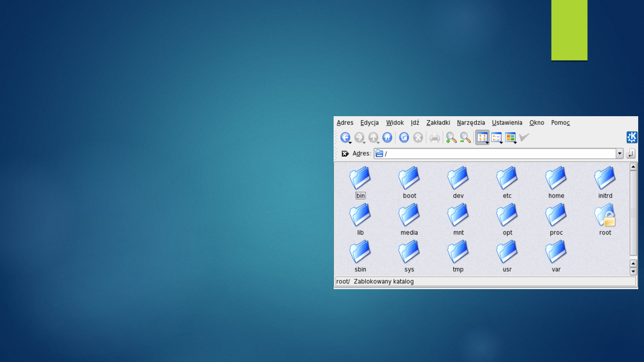Click the Forward navigation arrow
The height and width of the screenshot is (362, 644).
point(359,138)
